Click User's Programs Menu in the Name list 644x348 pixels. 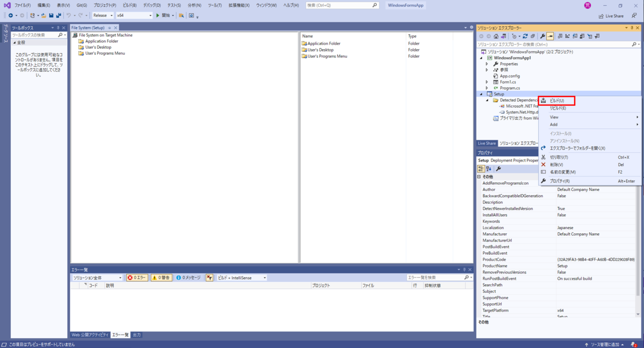point(327,56)
